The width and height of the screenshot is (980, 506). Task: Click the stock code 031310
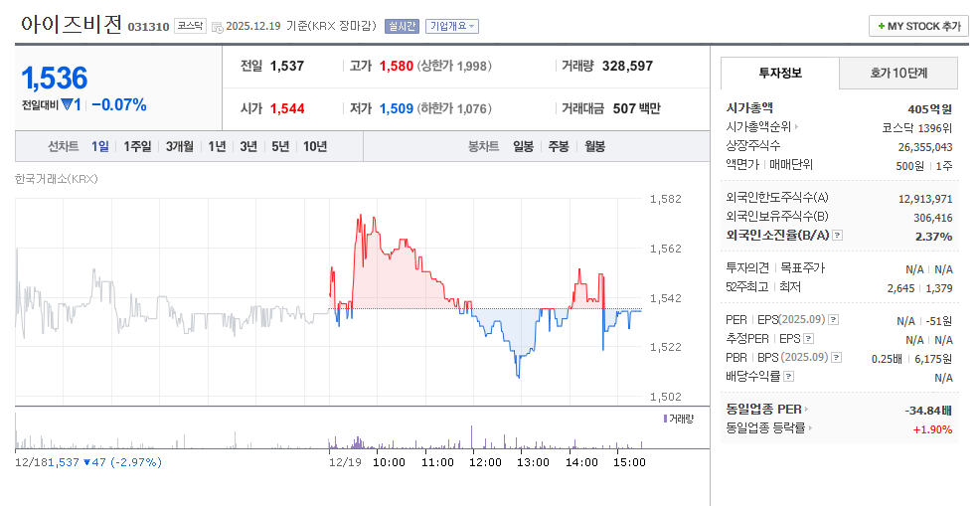[x=149, y=27]
